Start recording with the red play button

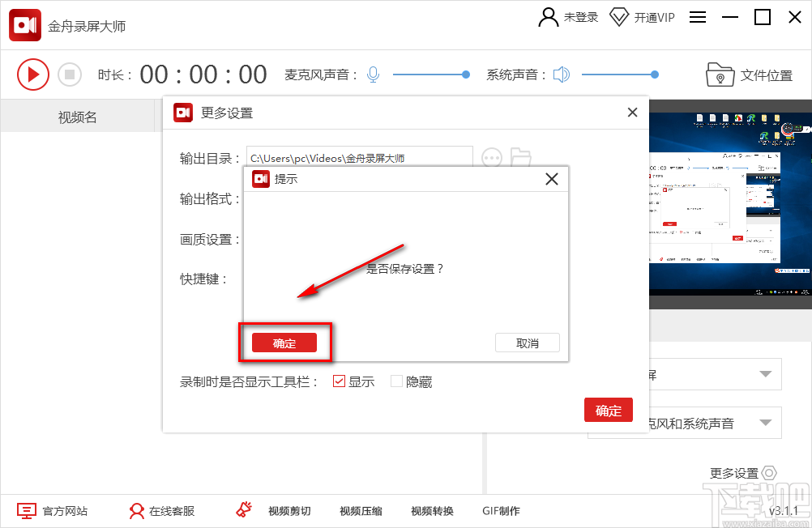pos(32,75)
